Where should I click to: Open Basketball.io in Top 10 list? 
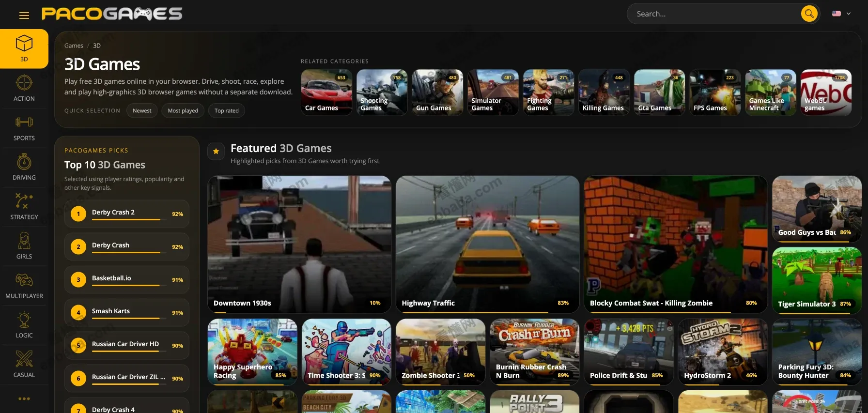coord(127,279)
